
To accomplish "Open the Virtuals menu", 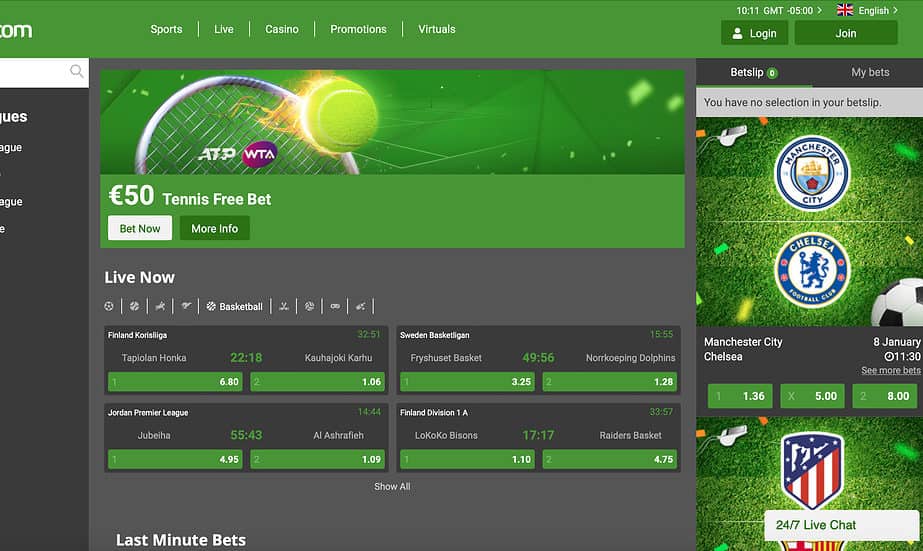I will (x=436, y=29).
